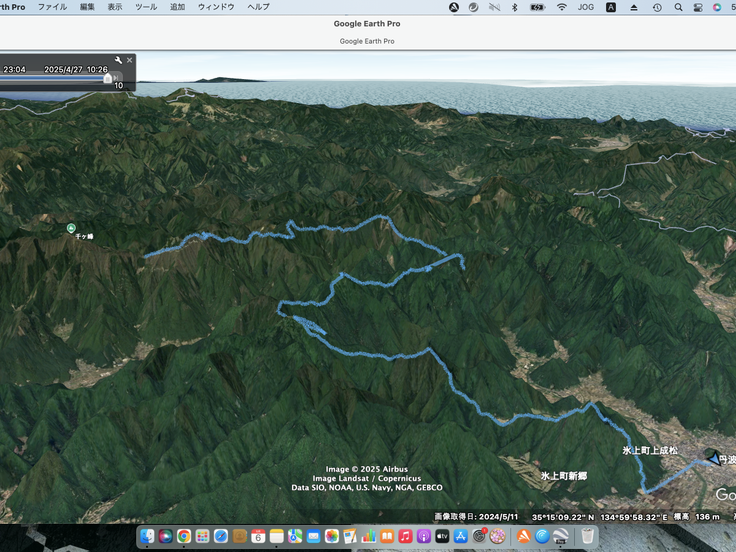The width and height of the screenshot is (736, 552).
Task: Click the 千ヶ峰 green placemark icon
Action: point(71,228)
